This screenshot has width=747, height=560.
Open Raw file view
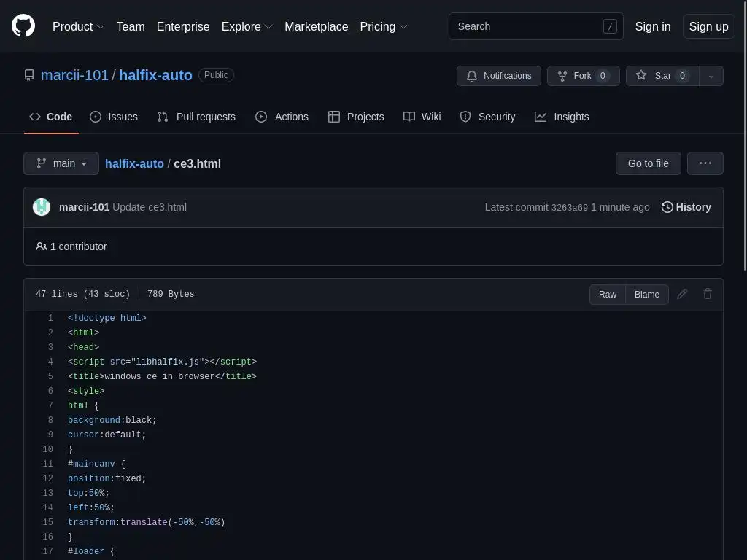point(608,295)
